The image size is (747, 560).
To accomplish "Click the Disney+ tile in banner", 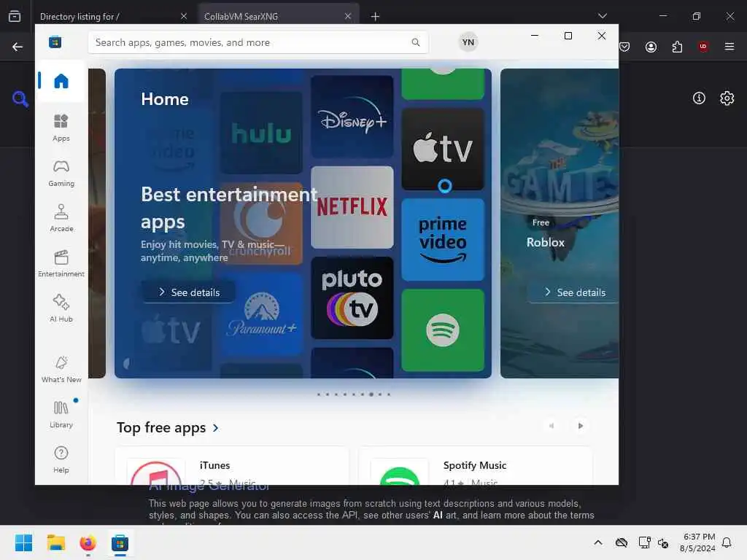I will click(352, 117).
